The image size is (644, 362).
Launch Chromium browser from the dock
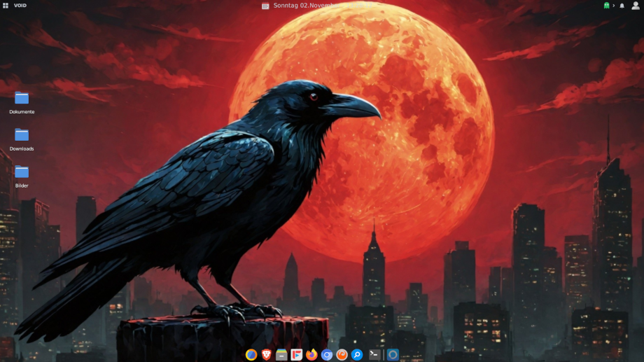click(327, 355)
